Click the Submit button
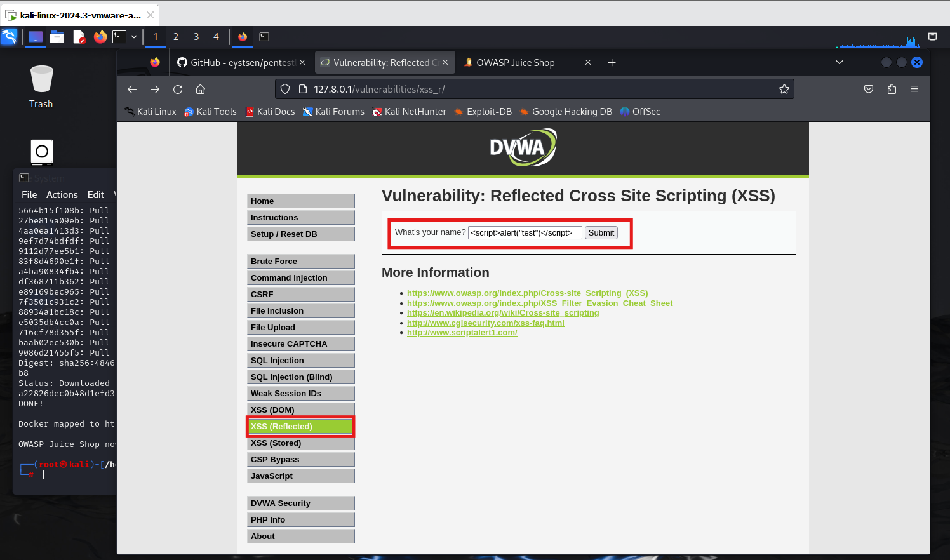 (x=601, y=233)
